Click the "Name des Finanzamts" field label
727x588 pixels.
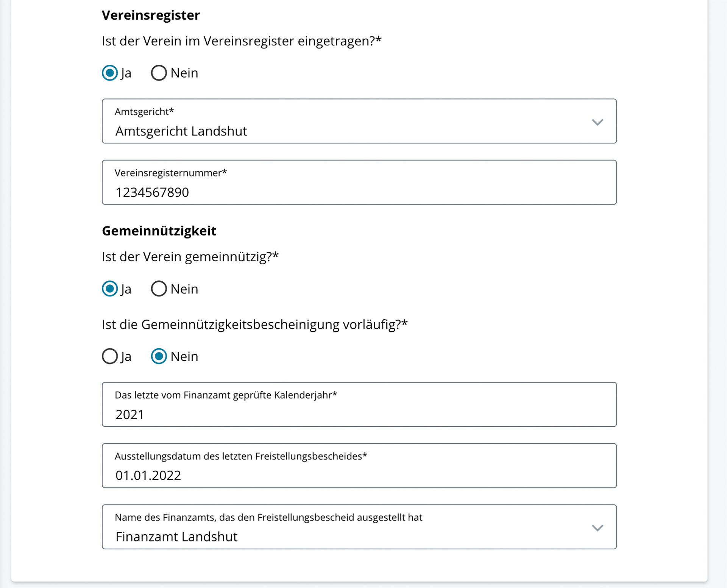(x=268, y=517)
